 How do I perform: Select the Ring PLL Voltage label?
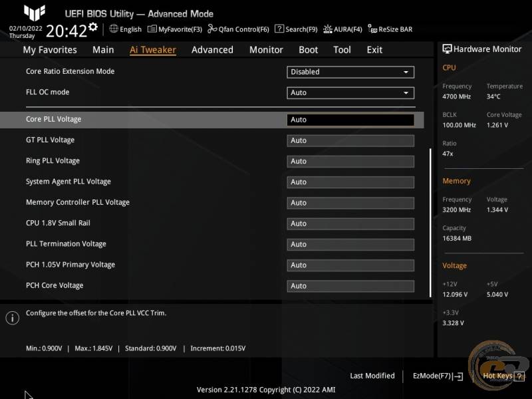[x=53, y=161]
